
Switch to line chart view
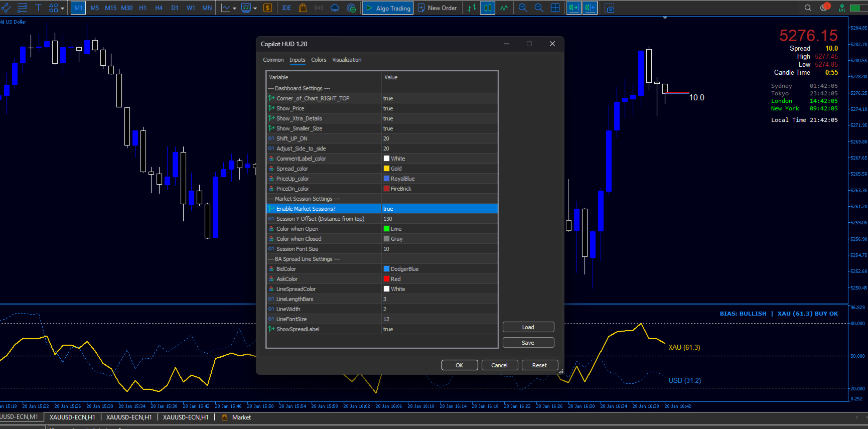(x=504, y=8)
